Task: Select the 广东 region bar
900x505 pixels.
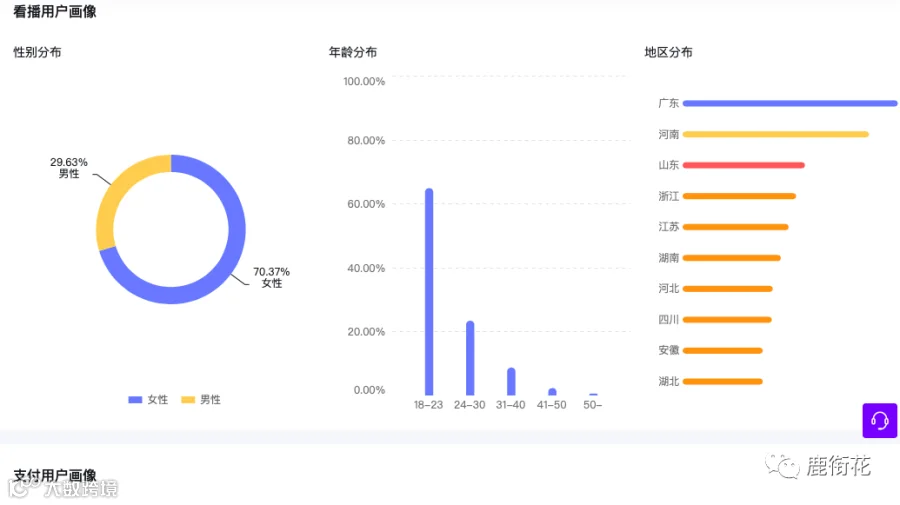Action: tap(790, 103)
